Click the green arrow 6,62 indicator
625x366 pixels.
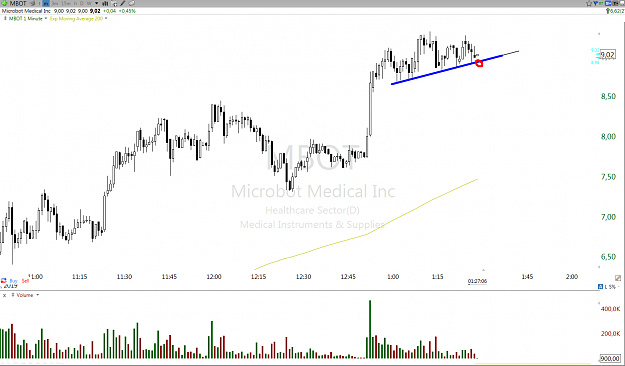point(615,11)
